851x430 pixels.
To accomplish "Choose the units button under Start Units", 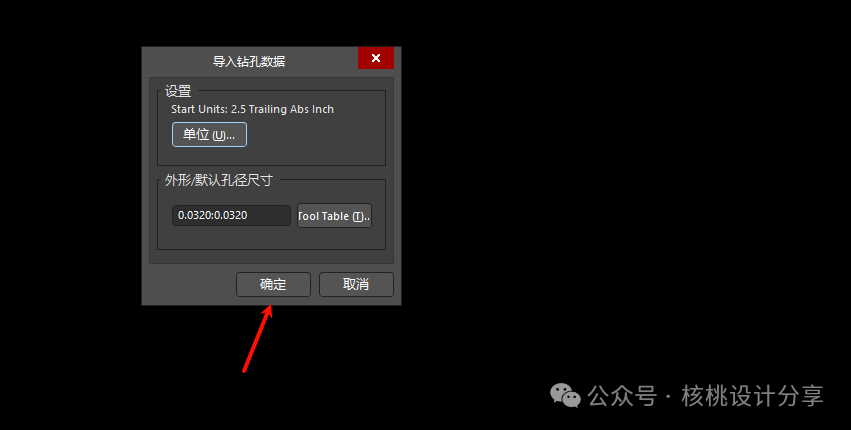I will click(x=209, y=135).
